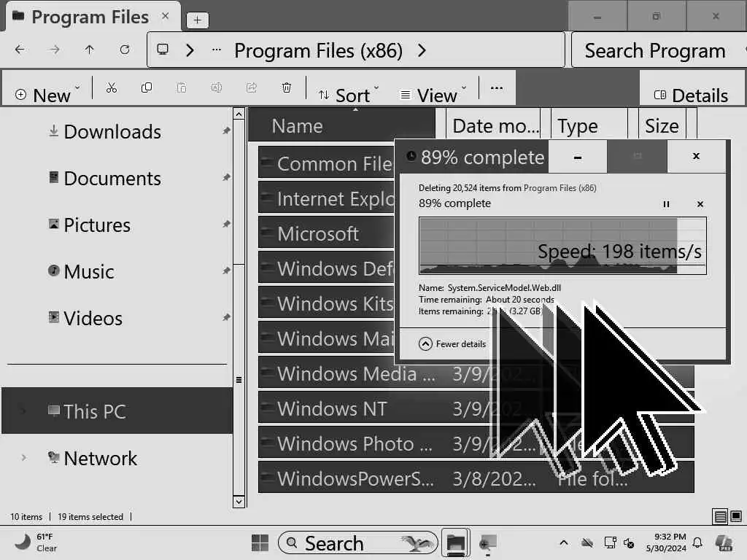
Task: Click the PC monitor icon in address bar
Action: click(x=163, y=49)
